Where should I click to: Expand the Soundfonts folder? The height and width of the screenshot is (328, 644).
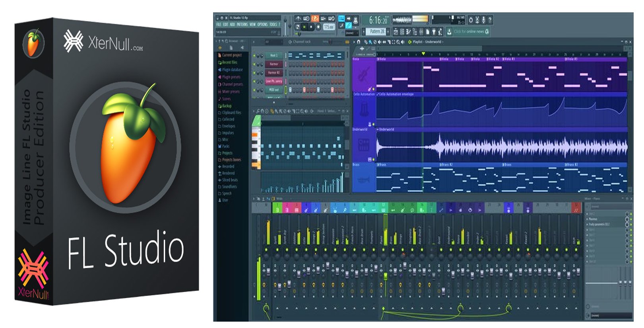[228, 186]
